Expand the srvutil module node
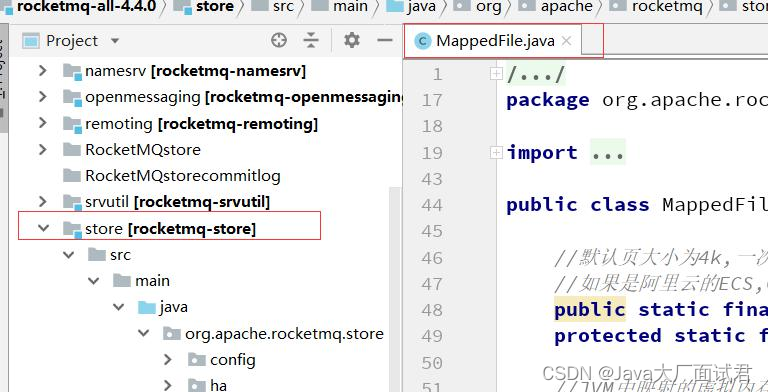This screenshot has width=768, height=392. click(x=43, y=201)
